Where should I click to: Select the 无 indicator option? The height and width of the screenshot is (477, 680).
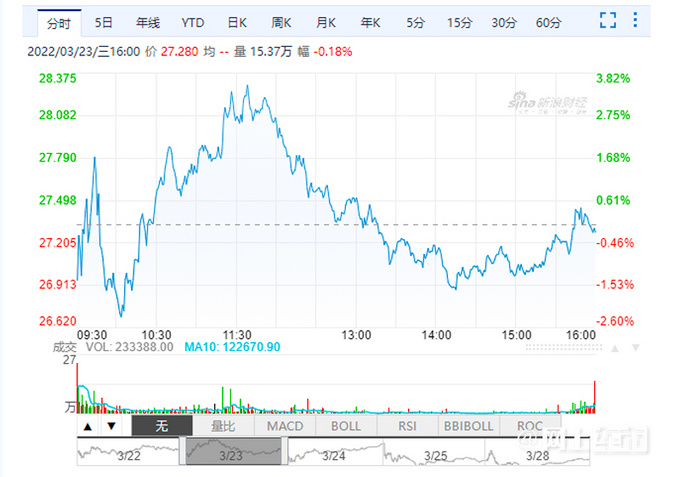tap(162, 426)
